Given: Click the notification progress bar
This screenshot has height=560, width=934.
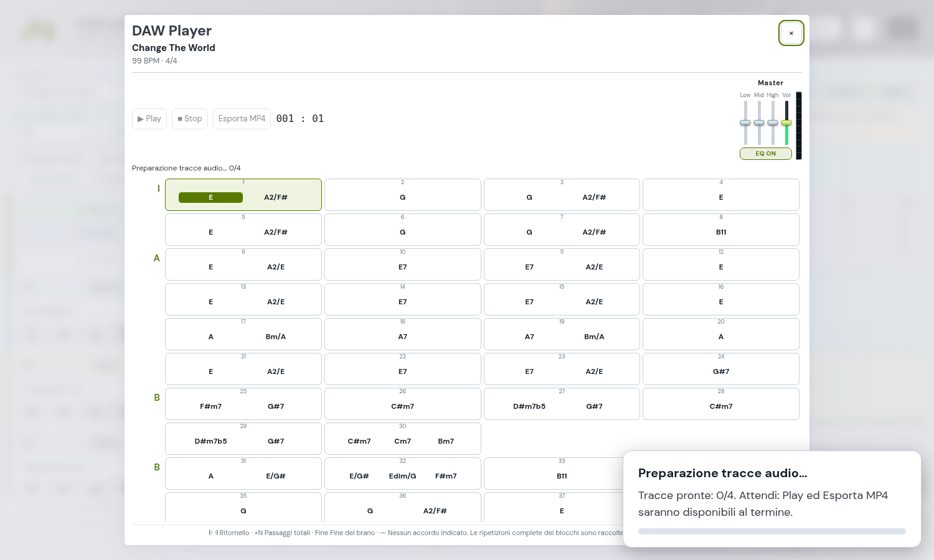Looking at the screenshot, I should pos(772,531).
